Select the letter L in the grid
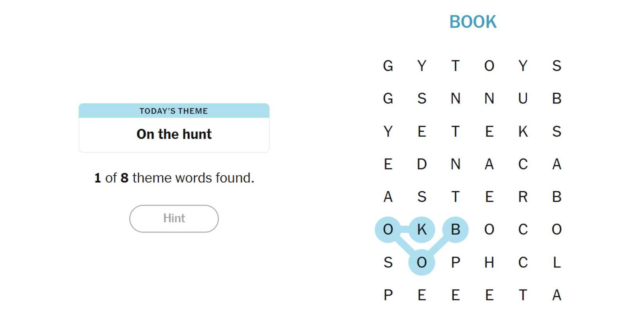The height and width of the screenshot is (322, 644). coord(557,262)
